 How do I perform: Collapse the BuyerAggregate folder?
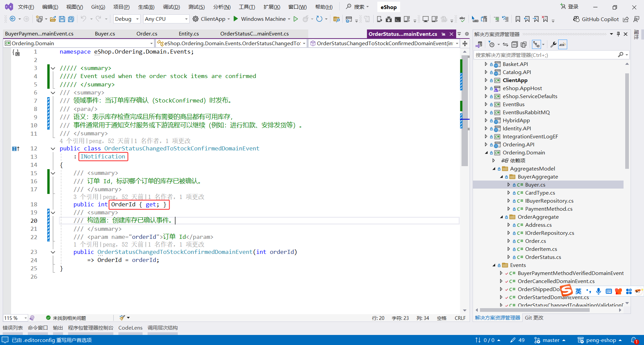pos(501,177)
